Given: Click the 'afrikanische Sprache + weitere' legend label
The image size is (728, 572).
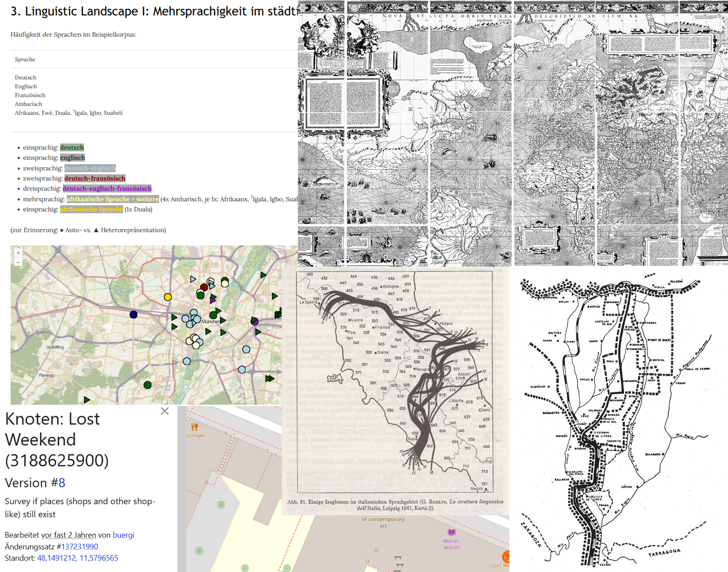Looking at the screenshot, I should (112, 199).
